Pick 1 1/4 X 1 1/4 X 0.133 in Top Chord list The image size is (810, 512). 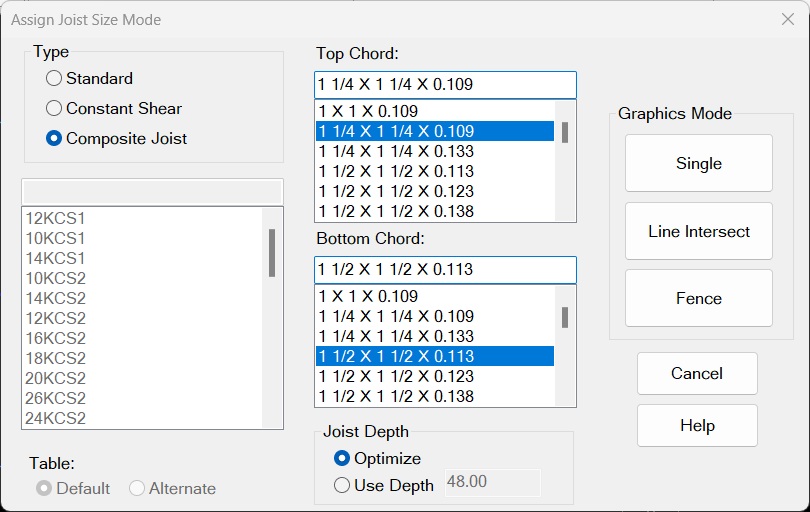pyautogui.click(x=435, y=151)
